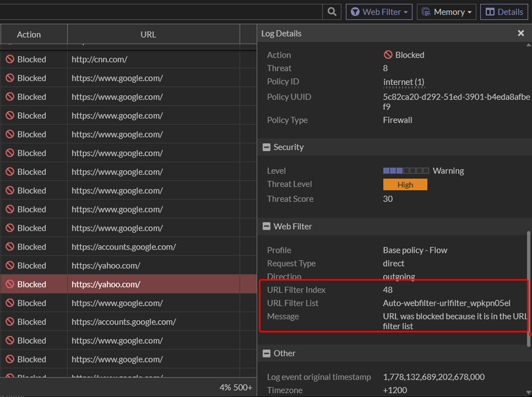Click the Memory storage icon
532x397 pixels.
(x=426, y=12)
